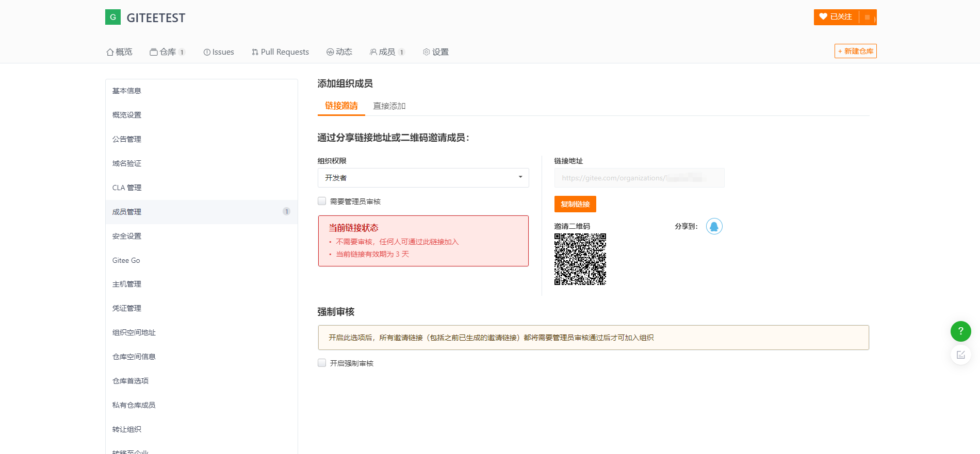Viewport: 980px width, 454px height.
Task: Open 安全设置 in the sidebar
Action: point(202,236)
